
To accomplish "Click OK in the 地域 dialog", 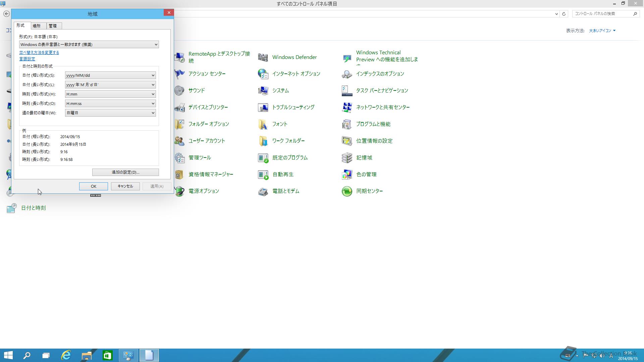I will coord(94,186).
